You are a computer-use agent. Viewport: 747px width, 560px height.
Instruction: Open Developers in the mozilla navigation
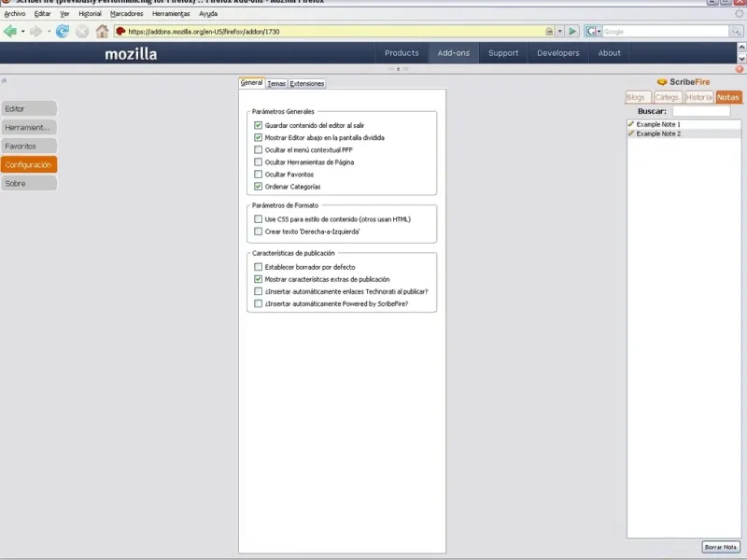tap(557, 53)
